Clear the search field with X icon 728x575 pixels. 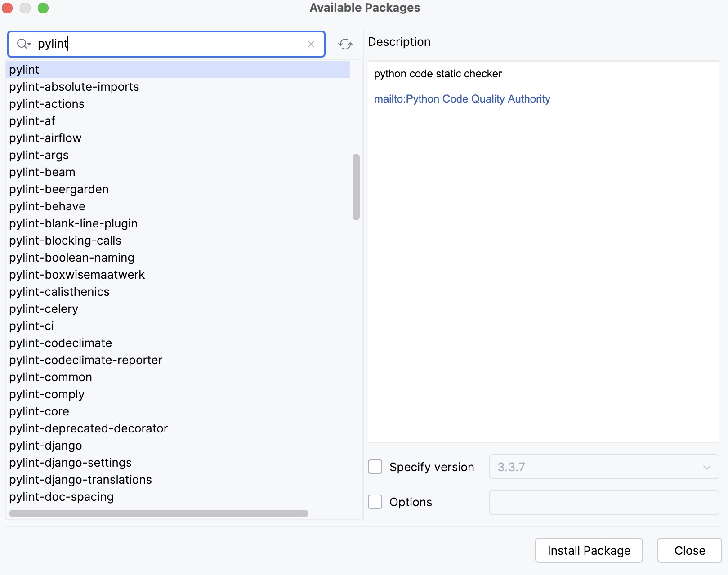click(311, 44)
